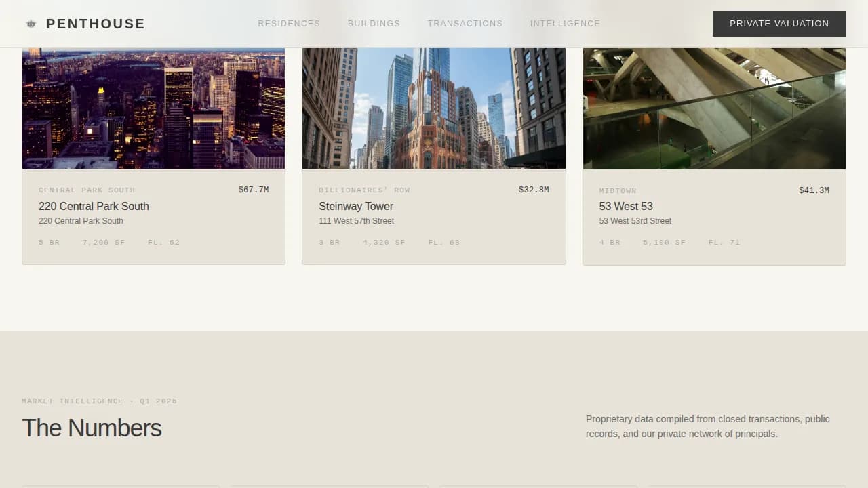Click the Steinway Tower building photo
Image resolution: width=868 pixels, height=488 pixels.
point(433,105)
